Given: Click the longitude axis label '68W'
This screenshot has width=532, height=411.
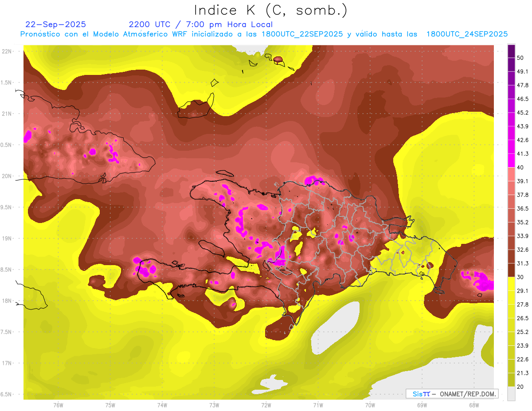Looking at the screenshot, I should tap(474, 405).
